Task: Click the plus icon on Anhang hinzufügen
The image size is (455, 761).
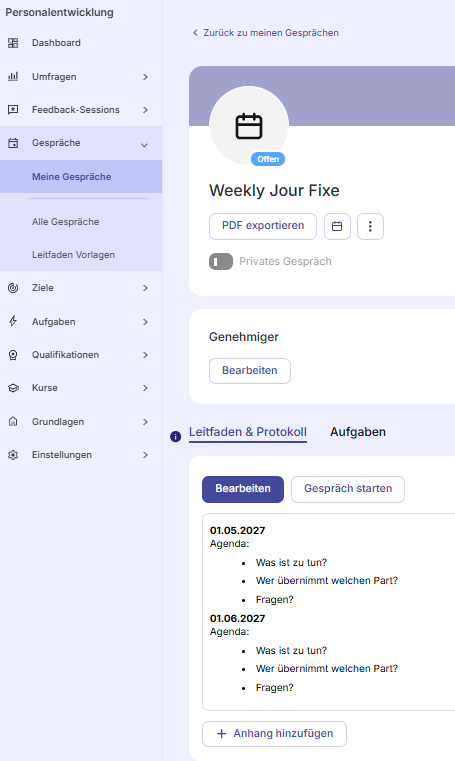Action: point(221,733)
